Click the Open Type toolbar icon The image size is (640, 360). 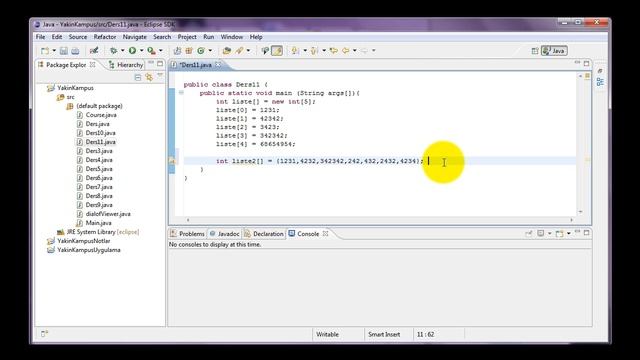[227, 51]
